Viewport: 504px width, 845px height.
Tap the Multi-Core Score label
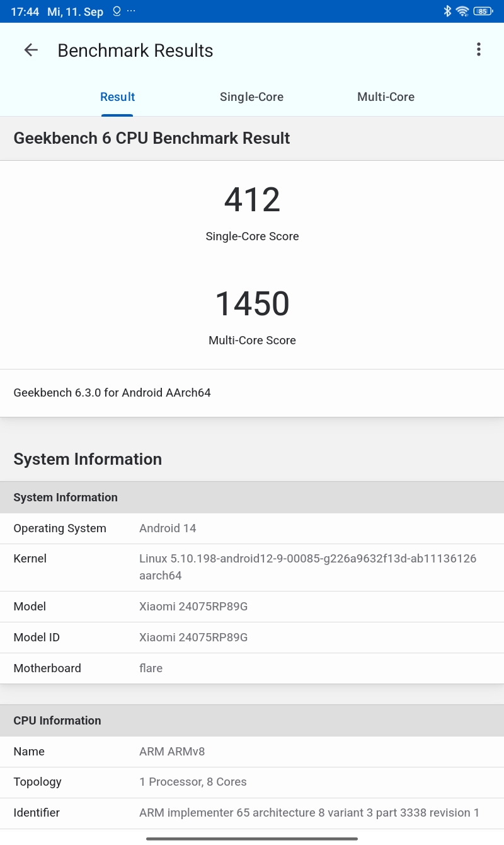(252, 341)
